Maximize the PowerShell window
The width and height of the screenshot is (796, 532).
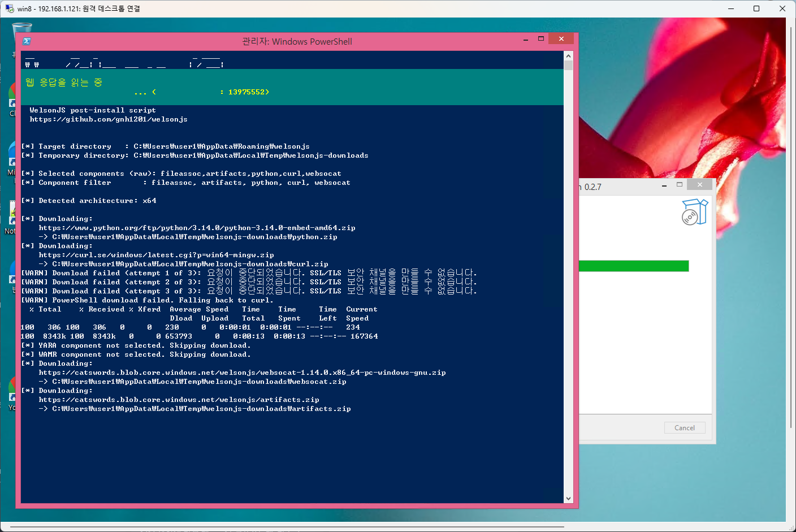click(x=541, y=39)
